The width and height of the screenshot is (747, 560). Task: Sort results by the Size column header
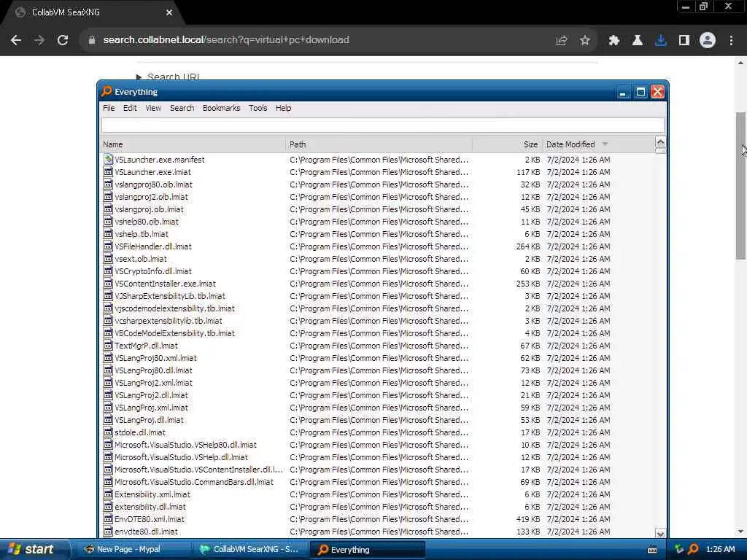click(x=507, y=144)
